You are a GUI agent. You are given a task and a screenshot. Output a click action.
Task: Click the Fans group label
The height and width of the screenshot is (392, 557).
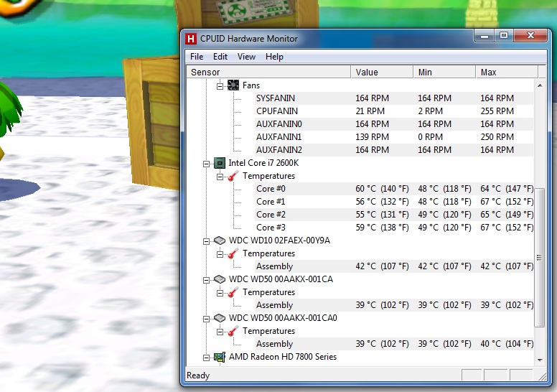[x=251, y=85]
